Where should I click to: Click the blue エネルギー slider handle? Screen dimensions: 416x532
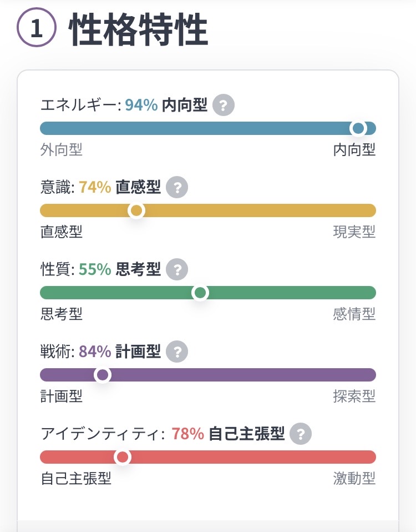point(358,128)
